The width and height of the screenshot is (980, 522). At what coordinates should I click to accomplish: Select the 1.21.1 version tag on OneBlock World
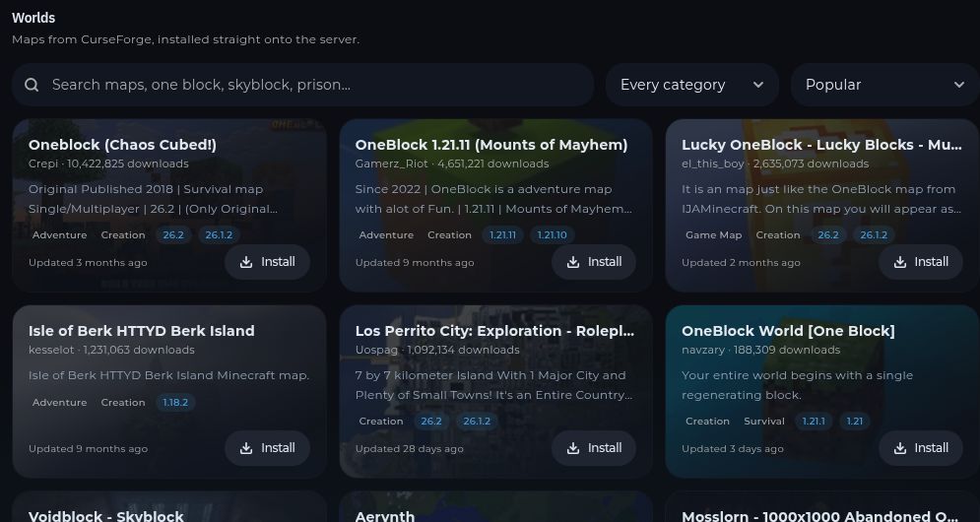click(x=814, y=422)
